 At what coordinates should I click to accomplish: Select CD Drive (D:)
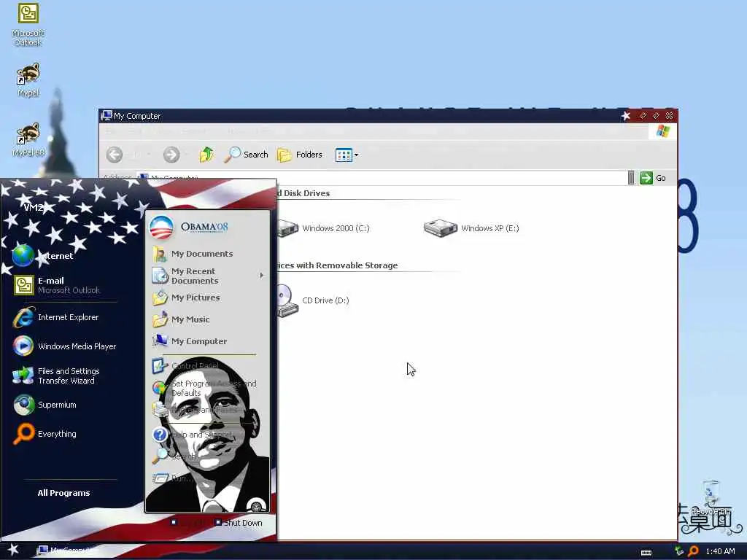pyautogui.click(x=312, y=300)
